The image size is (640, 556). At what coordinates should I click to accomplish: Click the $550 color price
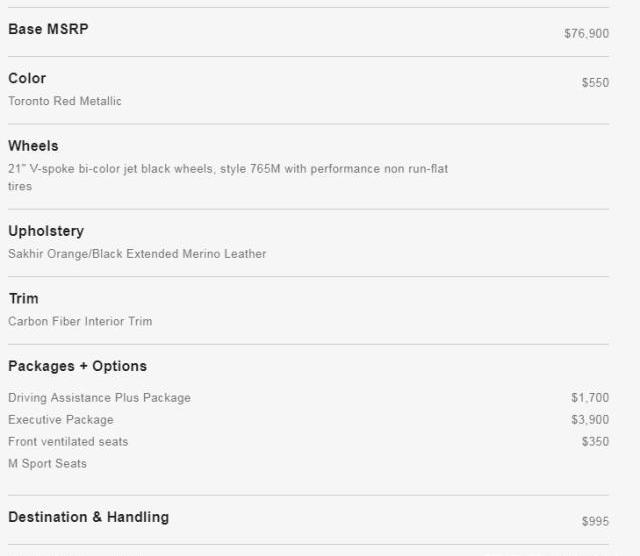[595, 83]
